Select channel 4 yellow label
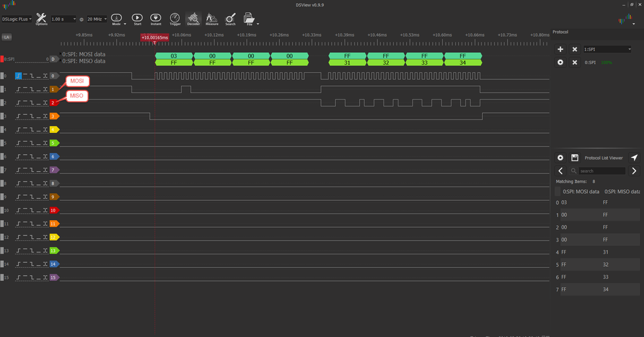Screen dimensions: 644x337 (x=54, y=130)
